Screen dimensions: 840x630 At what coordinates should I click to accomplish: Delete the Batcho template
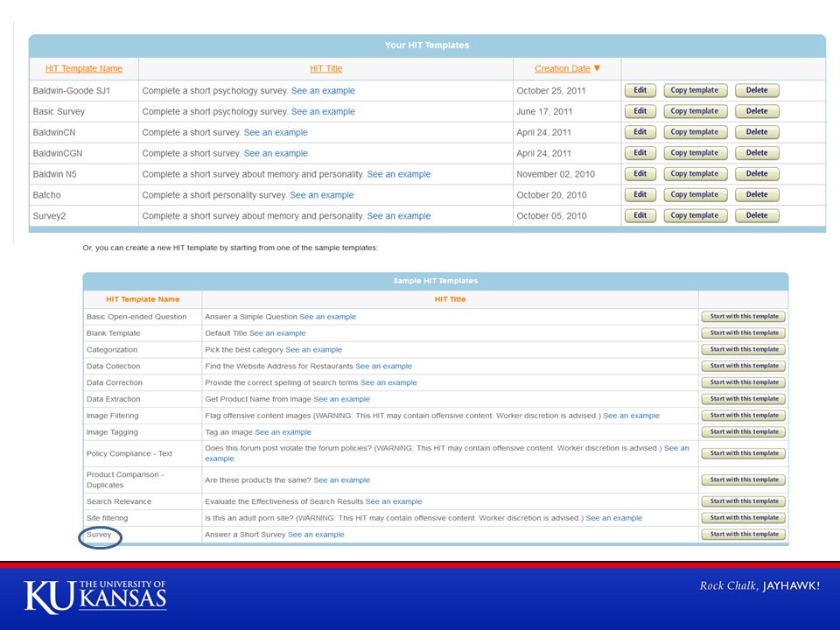point(756,195)
